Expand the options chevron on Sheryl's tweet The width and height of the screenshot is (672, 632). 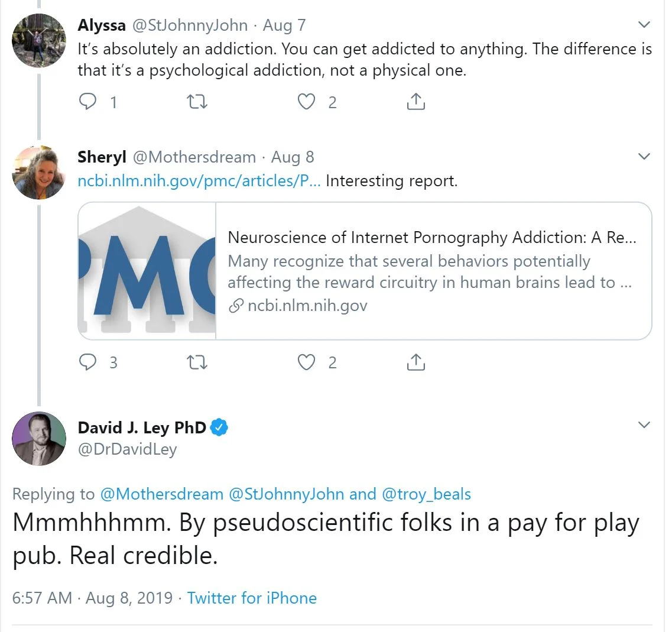[x=644, y=157]
